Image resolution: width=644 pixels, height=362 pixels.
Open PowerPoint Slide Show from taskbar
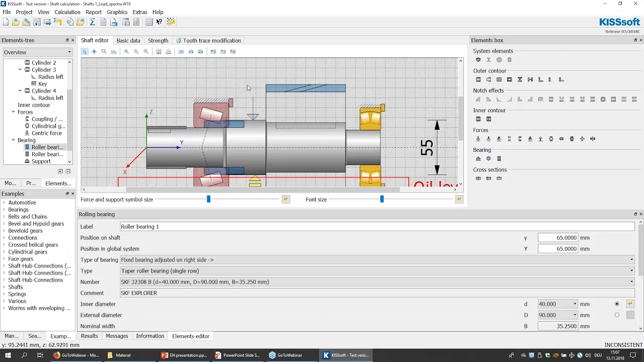pyautogui.click(x=237, y=355)
